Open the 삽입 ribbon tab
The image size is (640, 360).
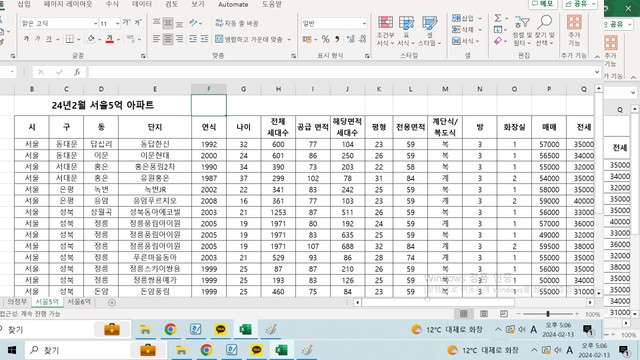coord(24,4)
